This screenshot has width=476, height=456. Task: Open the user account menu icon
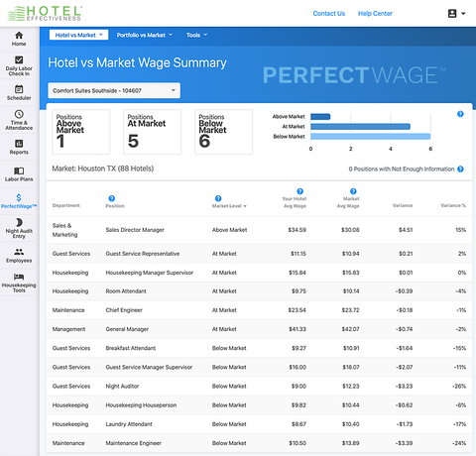[x=456, y=14]
